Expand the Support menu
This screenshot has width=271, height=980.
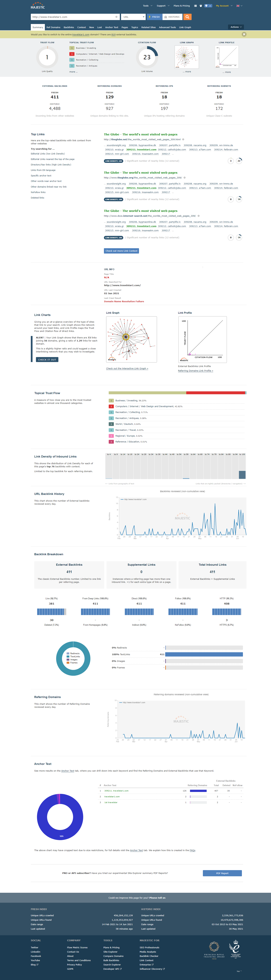tap(163, 6)
